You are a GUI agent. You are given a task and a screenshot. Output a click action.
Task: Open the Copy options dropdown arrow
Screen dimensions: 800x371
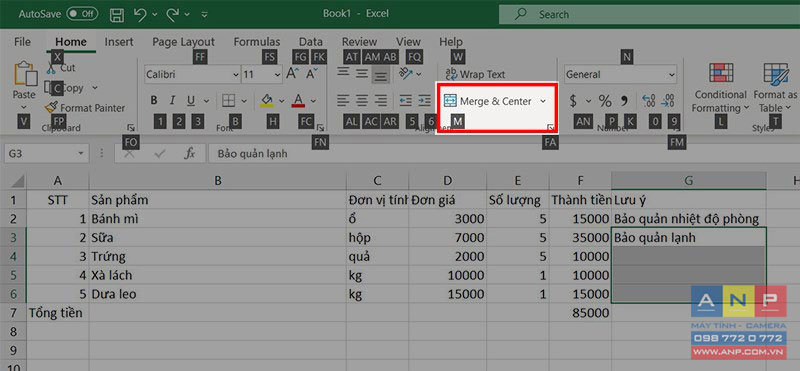tap(95, 88)
